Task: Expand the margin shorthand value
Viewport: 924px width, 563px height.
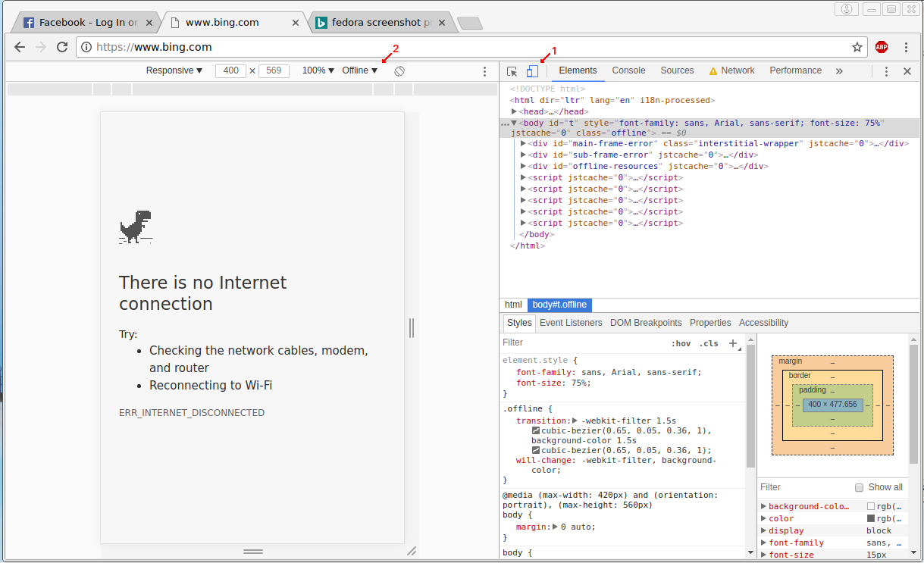Action: [x=555, y=527]
